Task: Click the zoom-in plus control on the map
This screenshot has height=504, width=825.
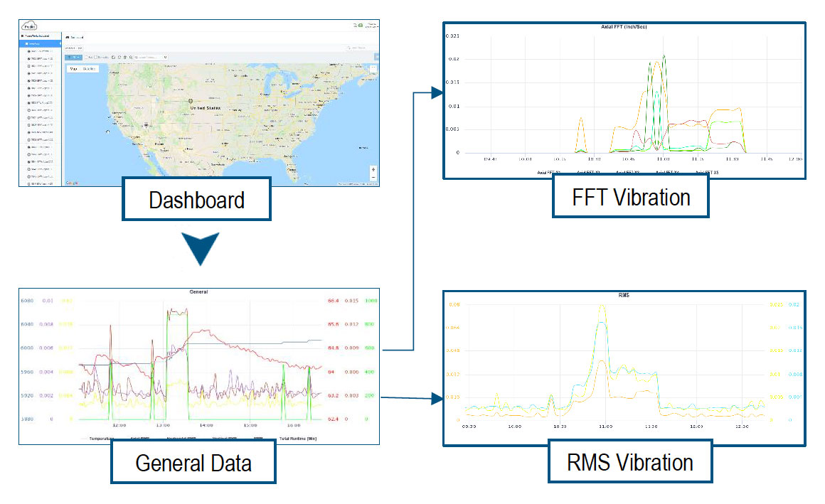Action: coord(373,169)
